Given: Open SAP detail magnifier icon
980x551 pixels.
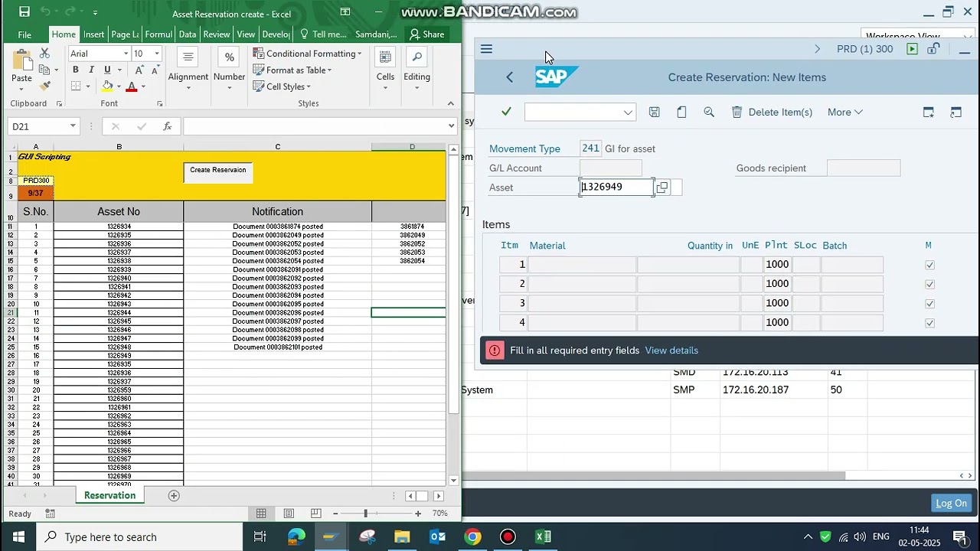Looking at the screenshot, I should (x=709, y=112).
